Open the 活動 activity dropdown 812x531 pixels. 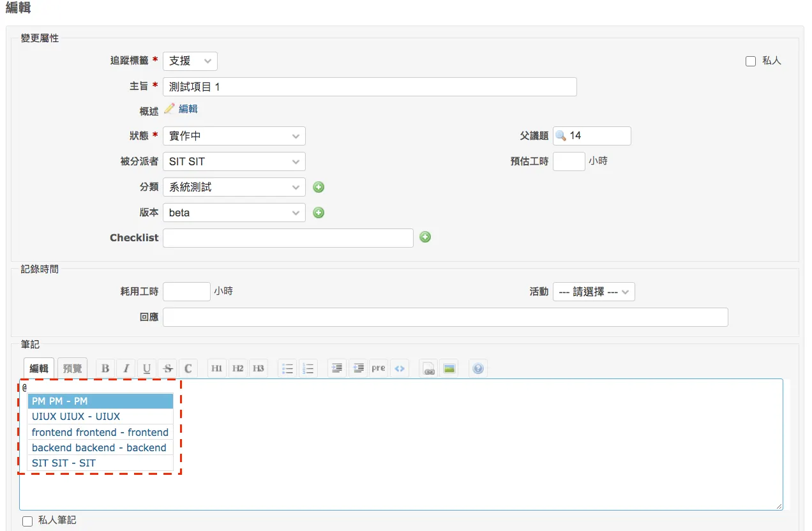594,292
